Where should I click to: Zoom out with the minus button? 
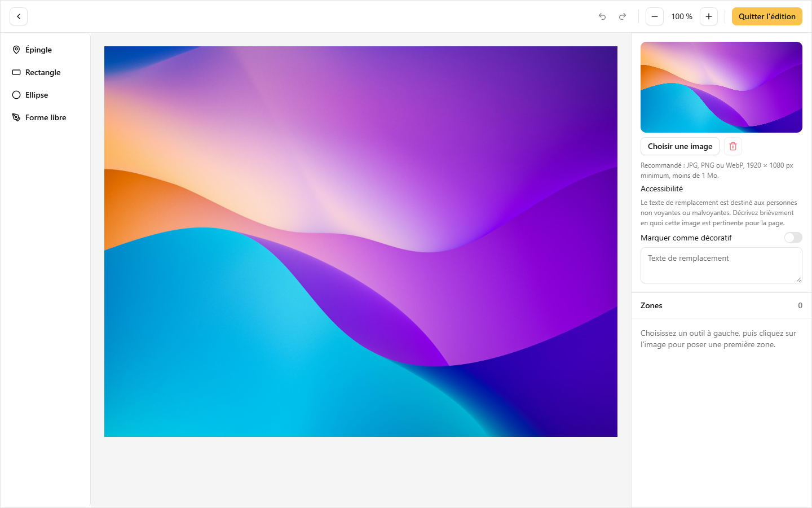(x=655, y=16)
